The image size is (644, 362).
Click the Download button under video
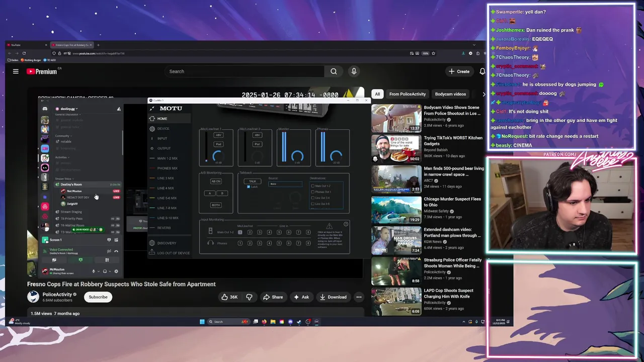333,297
